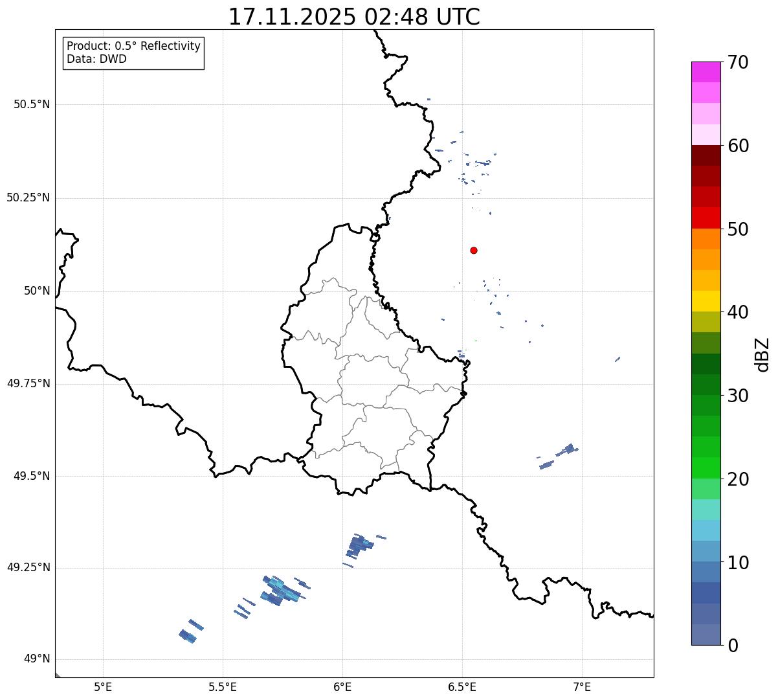
Task: Click the small echo near 7.15°E 49.8°N
Action: point(617,359)
